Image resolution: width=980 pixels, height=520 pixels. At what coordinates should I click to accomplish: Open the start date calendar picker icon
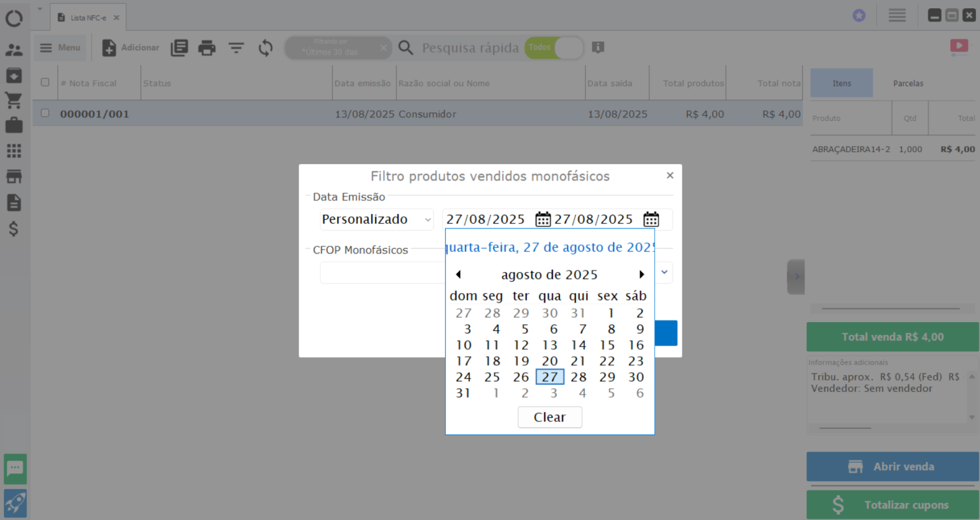pyautogui.click(x=542, y=219)
